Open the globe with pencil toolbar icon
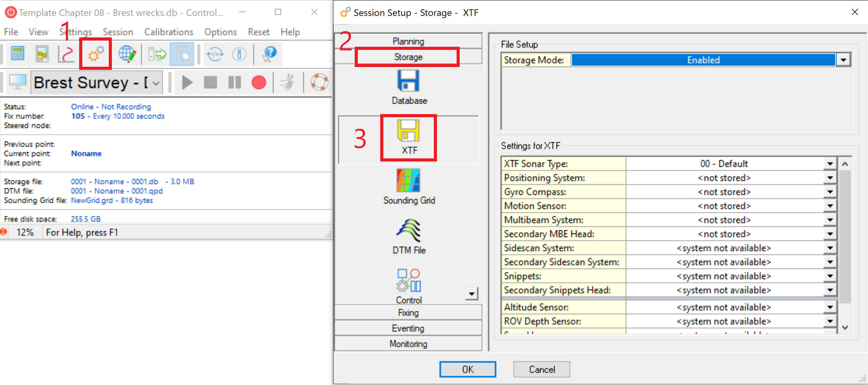This screenshot has height=385, width=868. pyautogui.click(x=127, y=54)
